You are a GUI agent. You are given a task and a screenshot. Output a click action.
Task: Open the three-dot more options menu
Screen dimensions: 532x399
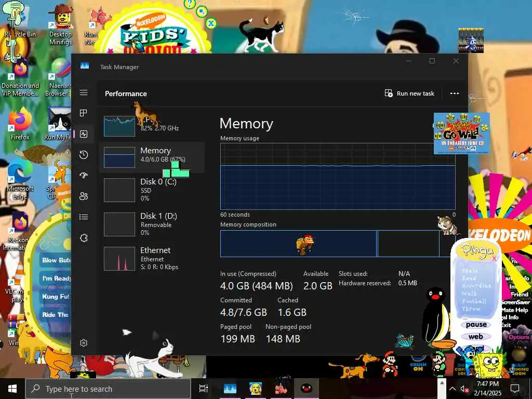454,94
